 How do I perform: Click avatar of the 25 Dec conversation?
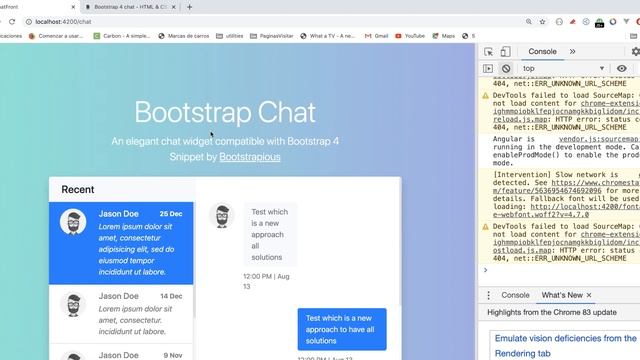click(73, 222)
